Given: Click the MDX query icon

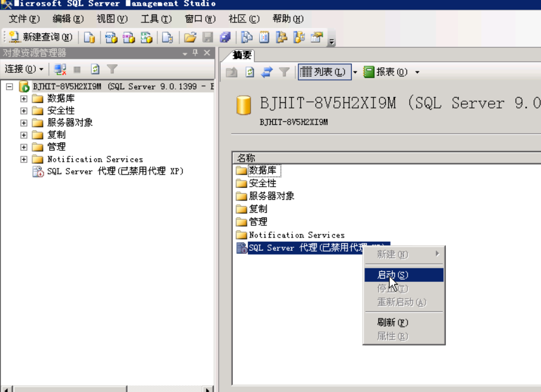Looking at the screenshot, I should tap(111, 37).
